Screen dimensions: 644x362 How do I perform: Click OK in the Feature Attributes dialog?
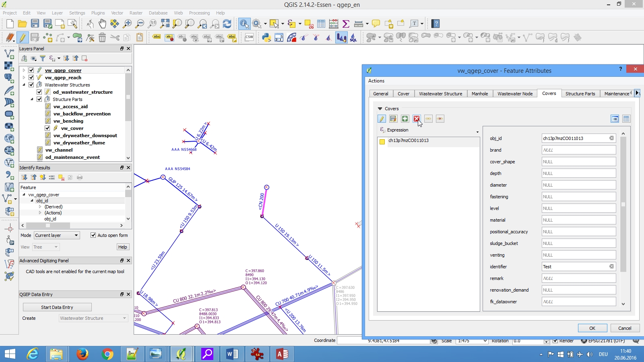pyautogui.click(x=592, y=328)
